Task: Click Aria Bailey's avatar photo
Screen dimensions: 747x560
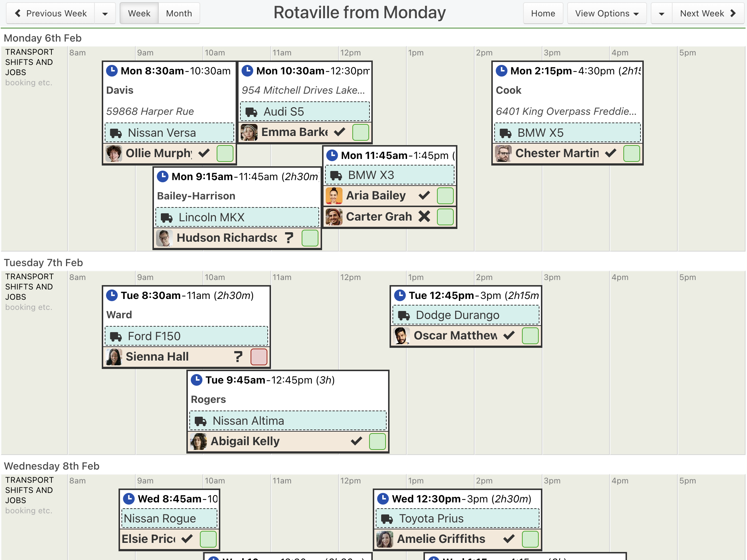Action: click(334, 196)
